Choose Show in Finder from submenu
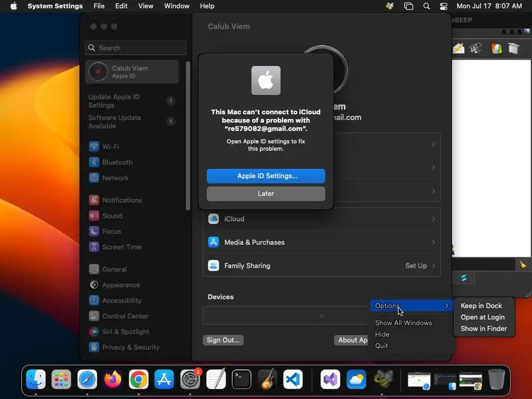This screenshot has width=532, height=399. pos(484,328)
